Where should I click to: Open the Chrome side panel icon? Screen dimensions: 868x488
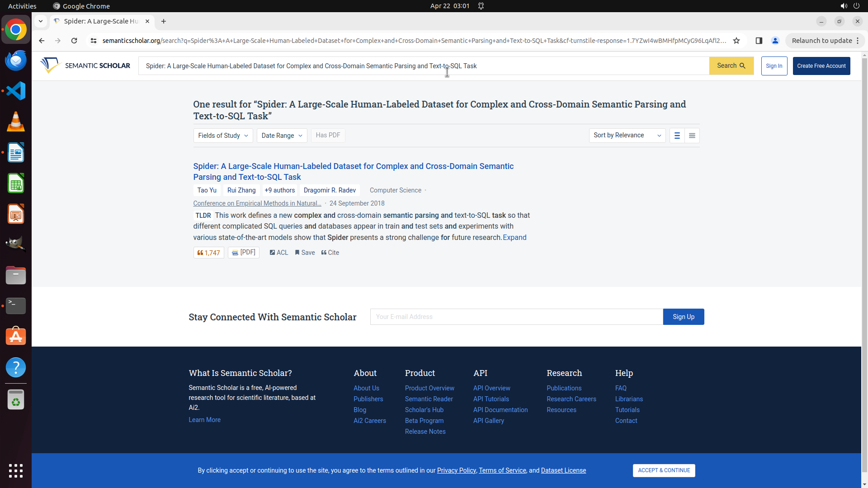759,41
